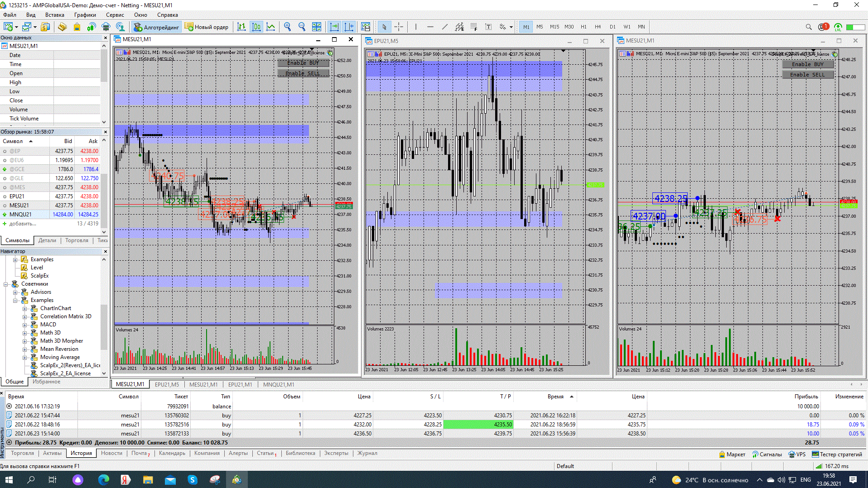Open the Графики menu
Image resolution: width=868 pixels, height=488 pixels.
click(x=85, y=15)
